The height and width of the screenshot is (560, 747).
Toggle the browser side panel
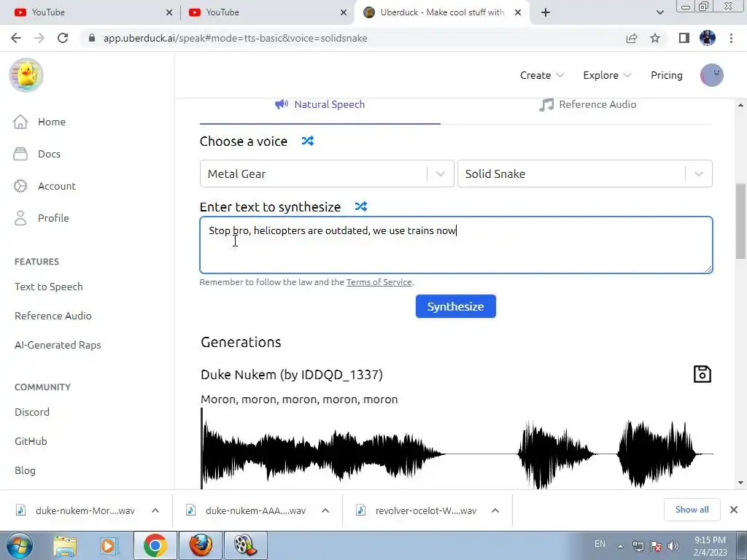(x=684, y=38)
